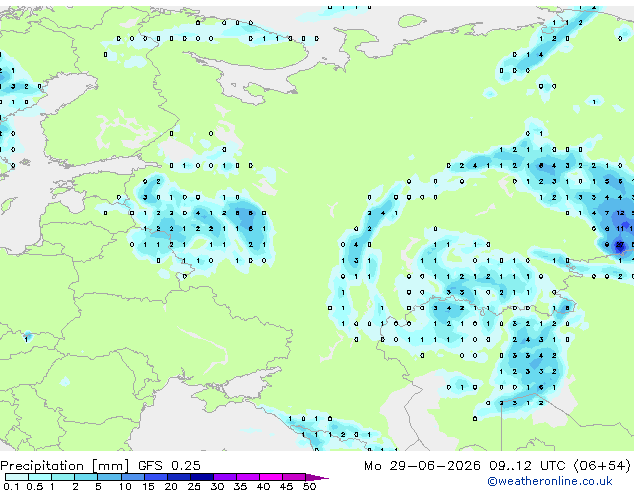Click the 'GFS 0.25' model label
This screenshot has width=634, height=490.
[x=169, y=466]
